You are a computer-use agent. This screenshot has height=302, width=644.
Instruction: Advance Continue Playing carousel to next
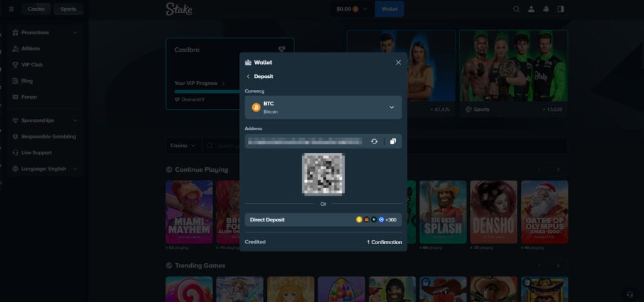pos(558,170)
